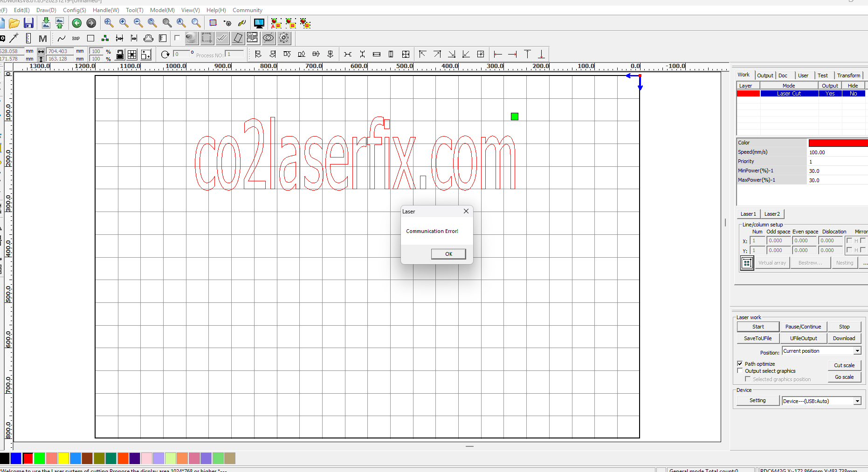Enable Output select graphics checkbox

tap(740, 371)
